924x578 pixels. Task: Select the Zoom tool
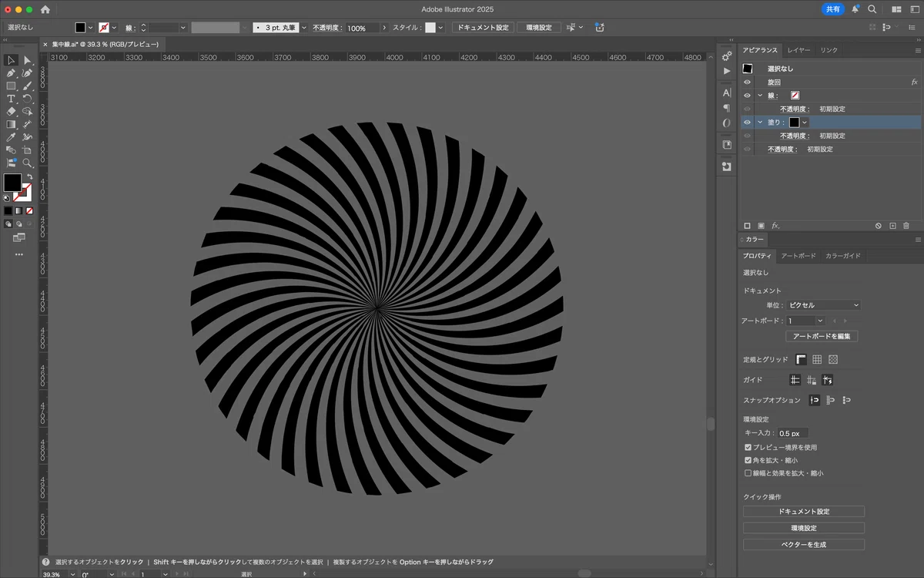click(28, 163)
